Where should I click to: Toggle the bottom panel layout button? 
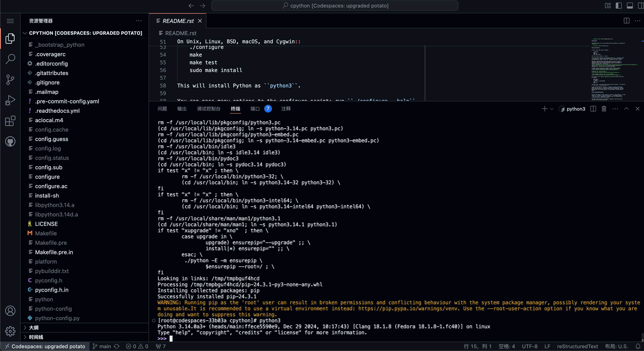[x=629, y=6]
